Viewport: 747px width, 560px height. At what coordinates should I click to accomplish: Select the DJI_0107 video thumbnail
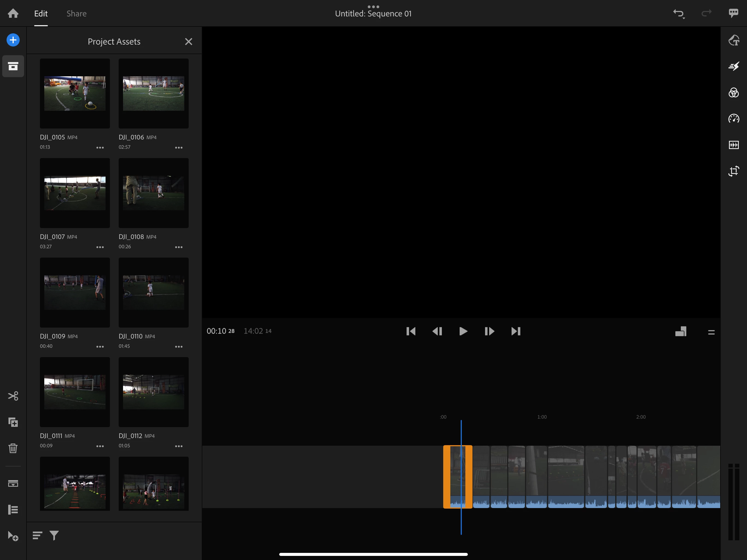75,193
